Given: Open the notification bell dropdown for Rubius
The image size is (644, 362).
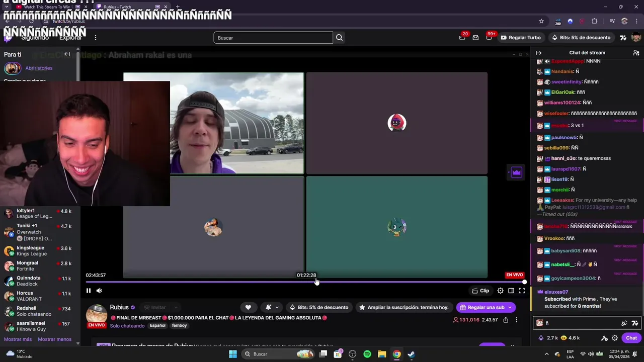Looking at the screenshot, I should pyautogui.click(x=272, y=307).
